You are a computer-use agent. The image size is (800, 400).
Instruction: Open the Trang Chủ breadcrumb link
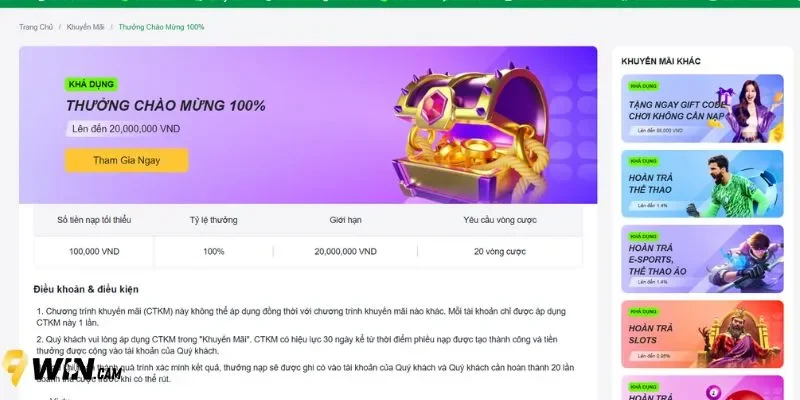coord(36,27)
